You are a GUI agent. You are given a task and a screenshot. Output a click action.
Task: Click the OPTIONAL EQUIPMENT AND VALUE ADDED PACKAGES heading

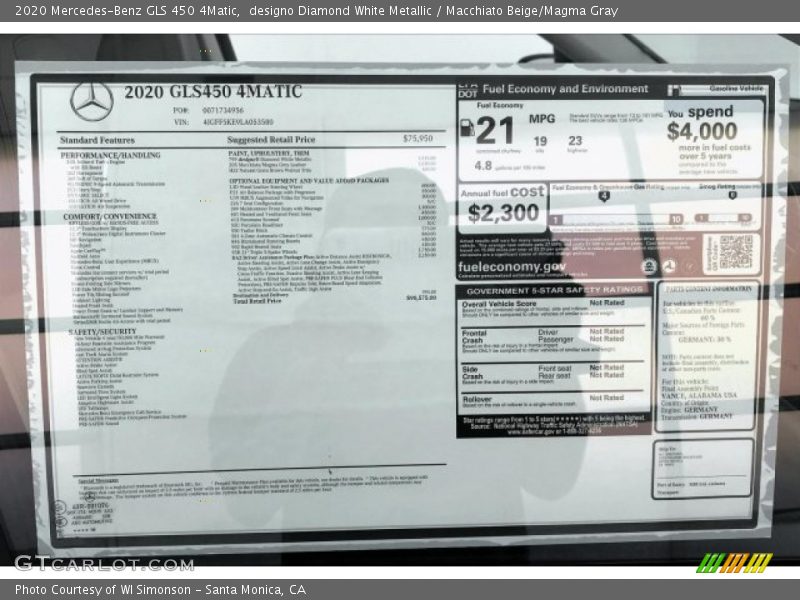309,181
